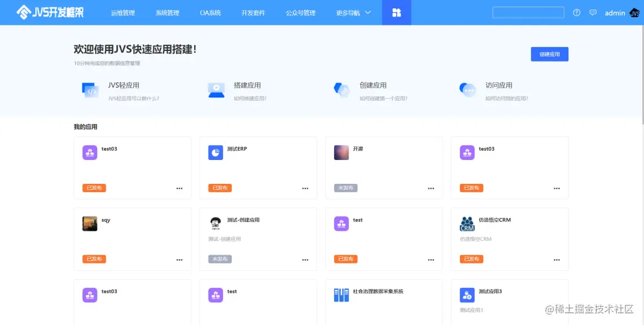Screen dimensions: 644x325
Task: Click the 欢迎使用JVS快速应用搭建 heading
Action: click(x=135, y=49)
